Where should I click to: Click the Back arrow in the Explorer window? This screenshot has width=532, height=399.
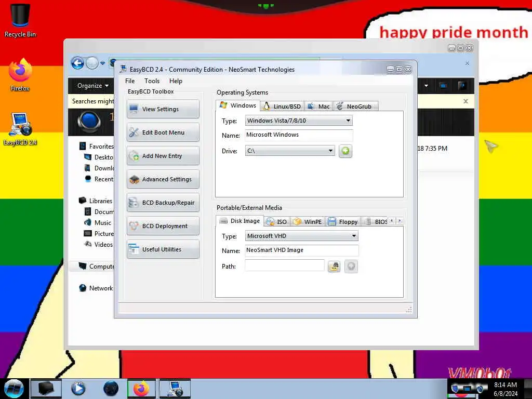coord(77,63)
